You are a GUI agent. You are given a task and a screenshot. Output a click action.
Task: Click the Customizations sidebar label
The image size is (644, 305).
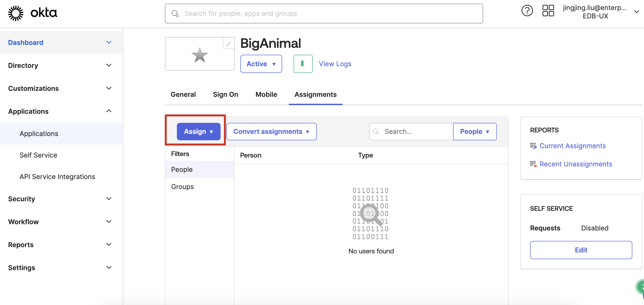(x=33, y=88)
